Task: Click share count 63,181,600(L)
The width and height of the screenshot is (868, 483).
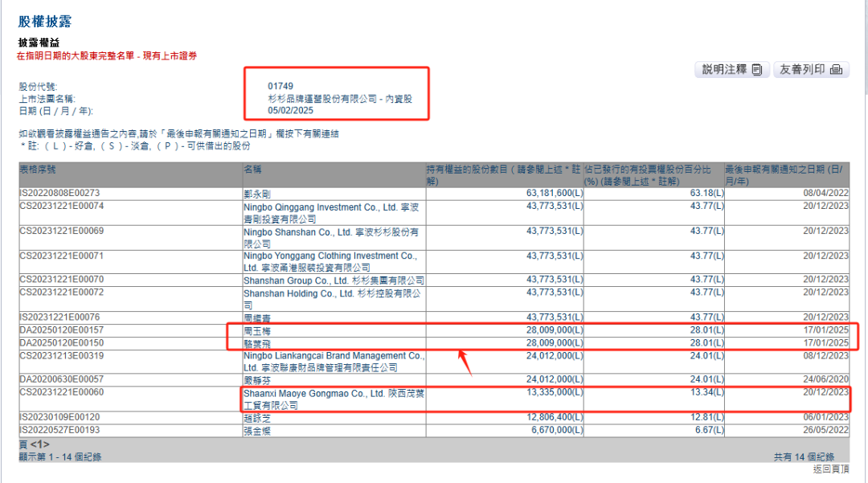Action: [x=554, y=193]
